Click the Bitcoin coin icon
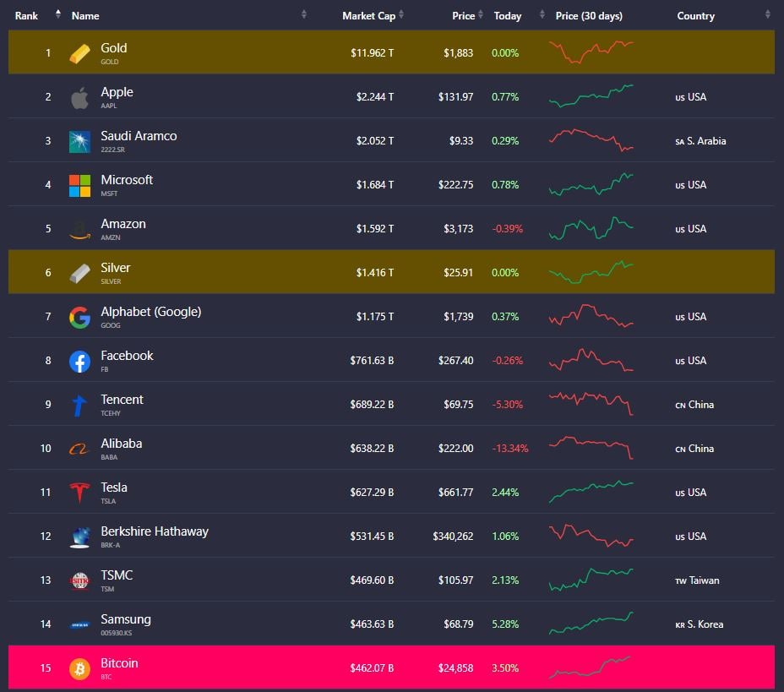The width and height of the screenshot is (784, 692). click(79, 669)
